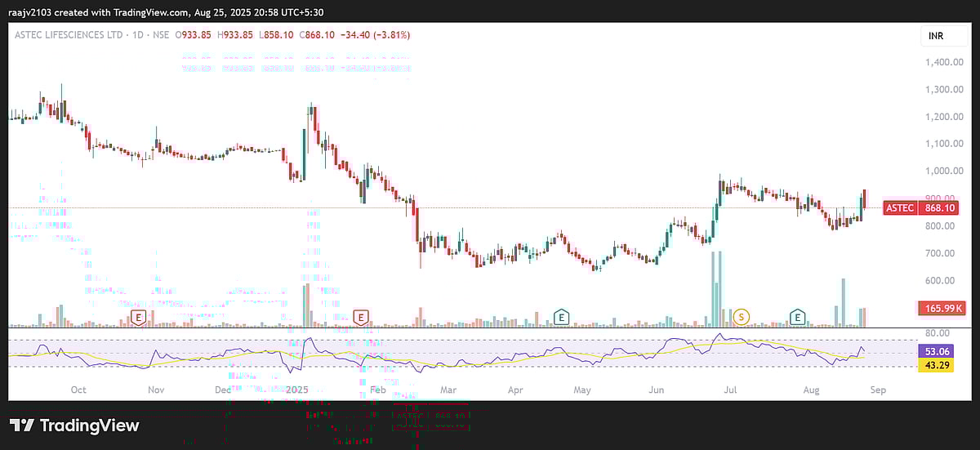Viewport: 980px width, 450px height.
Task: Click the 80.00 RSI scale label
Action: click(937, 333)
